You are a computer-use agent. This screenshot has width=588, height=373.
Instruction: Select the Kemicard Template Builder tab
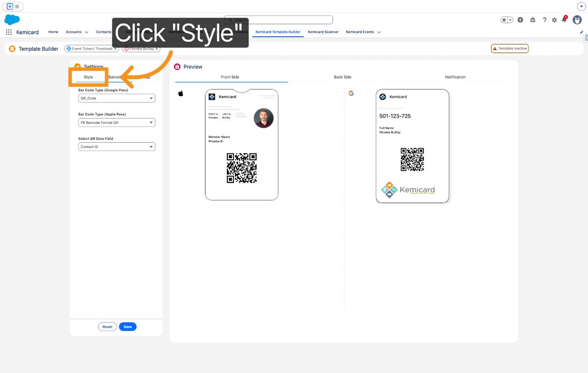(278, 32)
